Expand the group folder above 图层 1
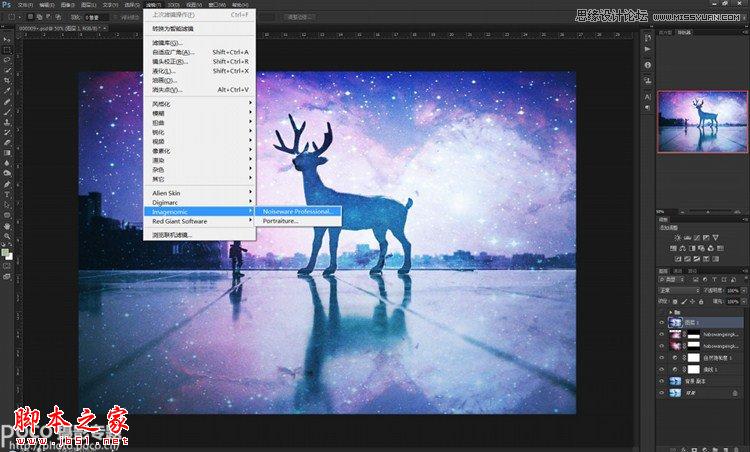Image resolution: width=750 pixels, height=452 pixels. [671, 312]
